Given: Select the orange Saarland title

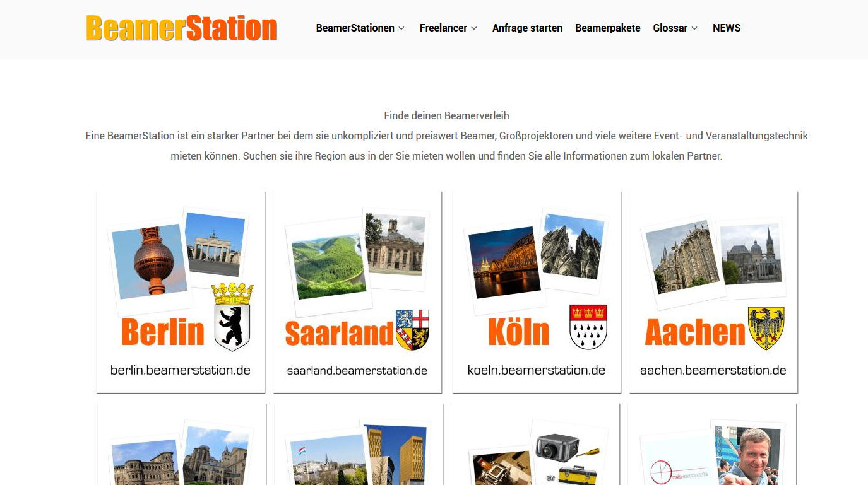Looking at the screenshot, I should (x=340, y=333).
